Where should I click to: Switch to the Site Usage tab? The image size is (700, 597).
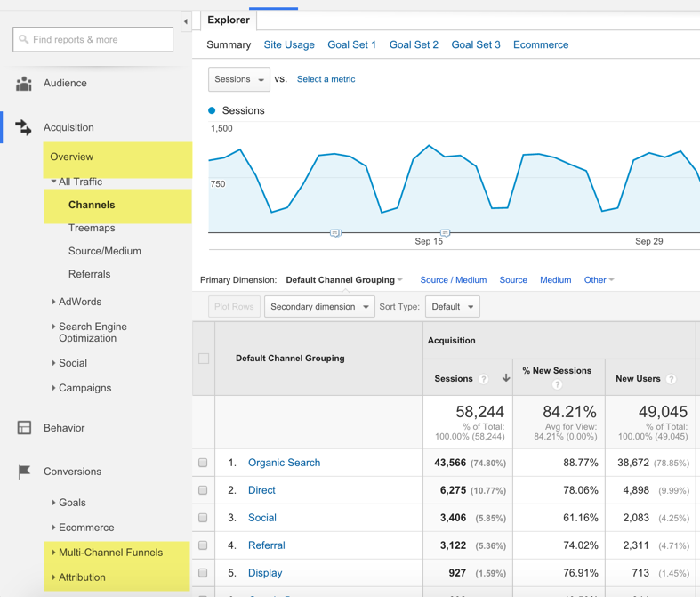(x=289, y=44)
